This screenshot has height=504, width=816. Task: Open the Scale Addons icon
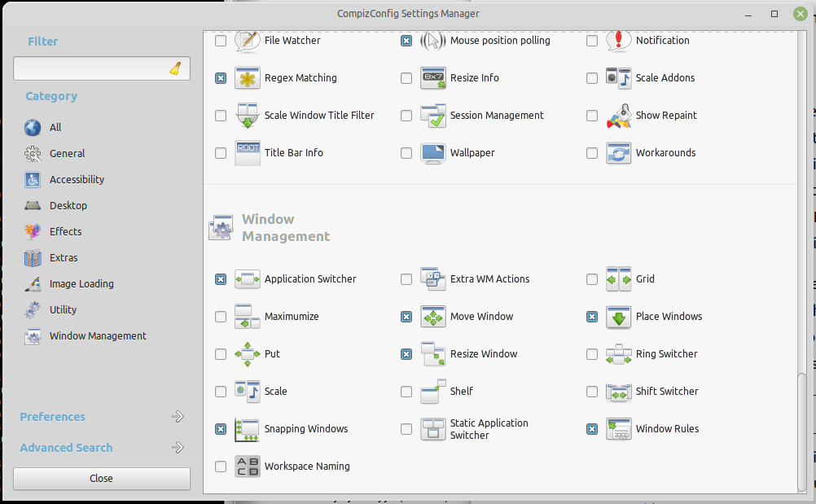click(619, 78)
